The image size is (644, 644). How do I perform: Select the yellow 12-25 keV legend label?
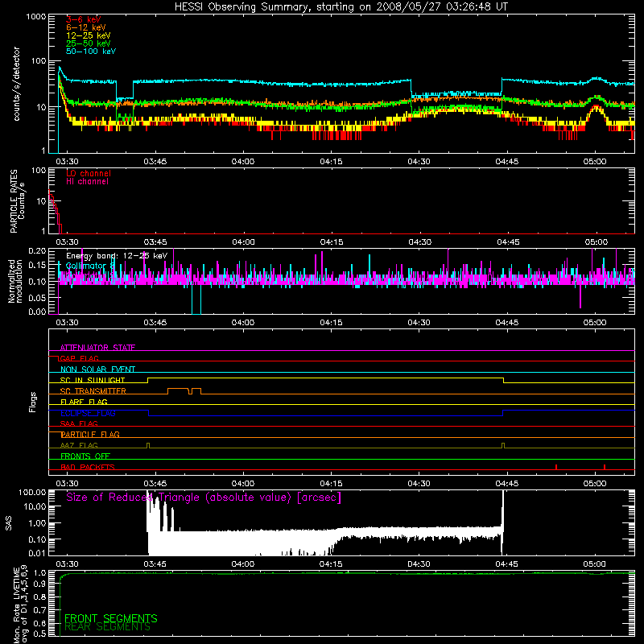[89, 35]
